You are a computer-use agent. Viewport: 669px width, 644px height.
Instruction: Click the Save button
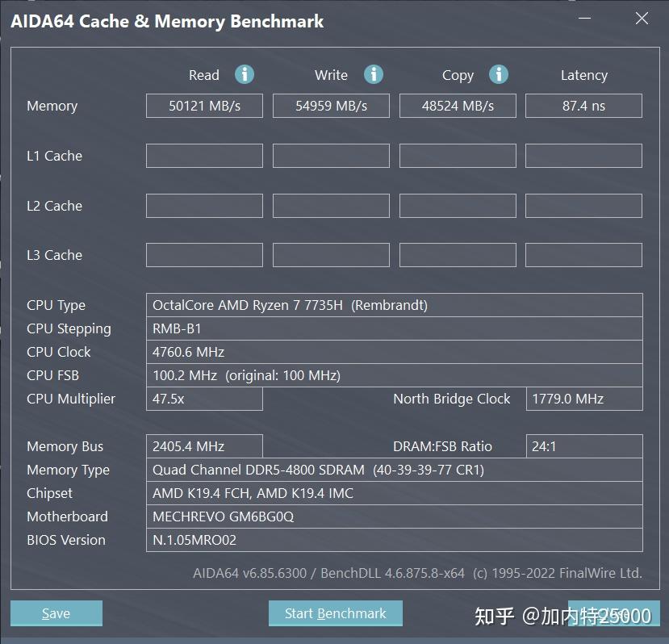point(56,613)
